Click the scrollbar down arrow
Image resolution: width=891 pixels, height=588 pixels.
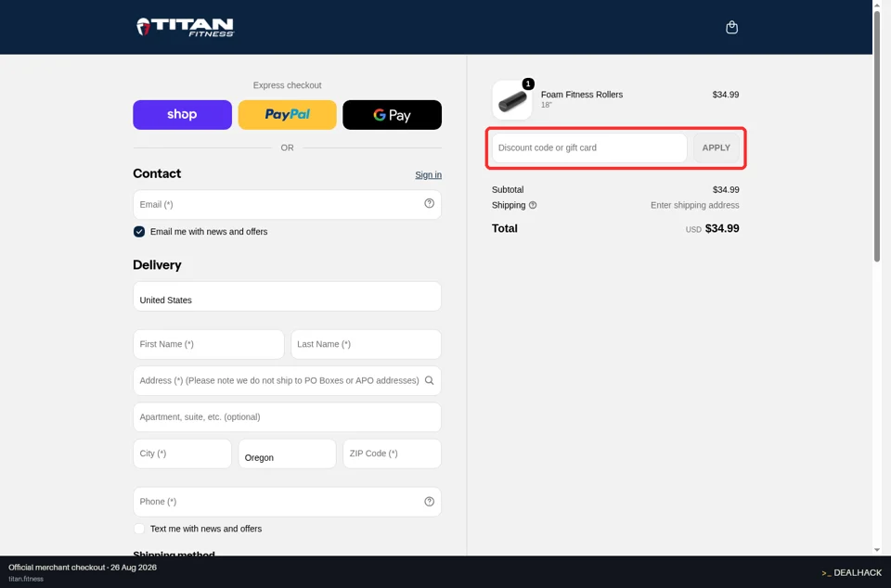tap(877, 550)
